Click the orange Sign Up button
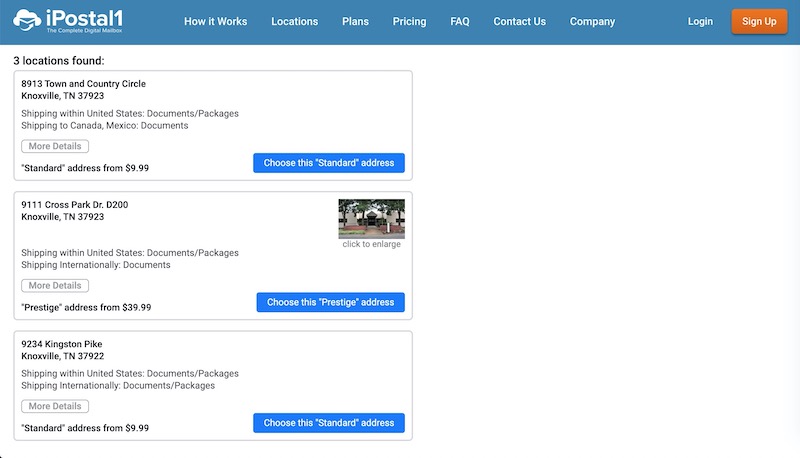The width and height of the screenshot is (800, 458). pyautogui.click(x=759, y=21)
